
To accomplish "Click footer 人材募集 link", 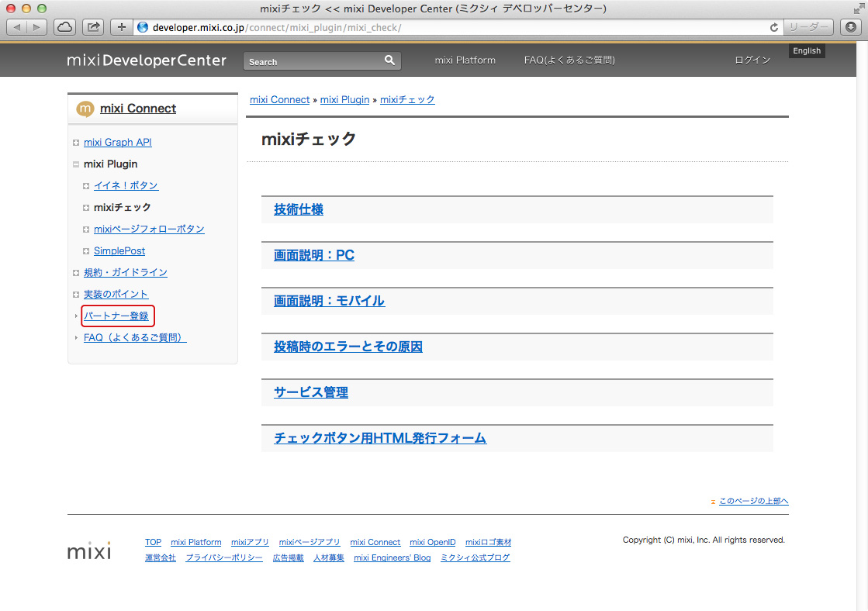I will 329,557.
